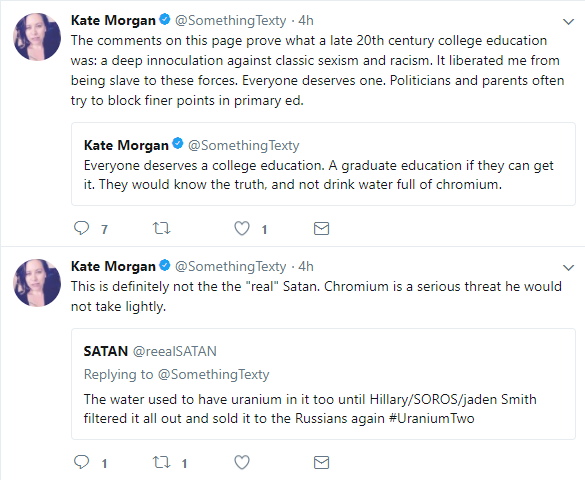Screen dimensions: 585x480
Task: Like the 'real Satan' tweet
Action: click(242, 462)
